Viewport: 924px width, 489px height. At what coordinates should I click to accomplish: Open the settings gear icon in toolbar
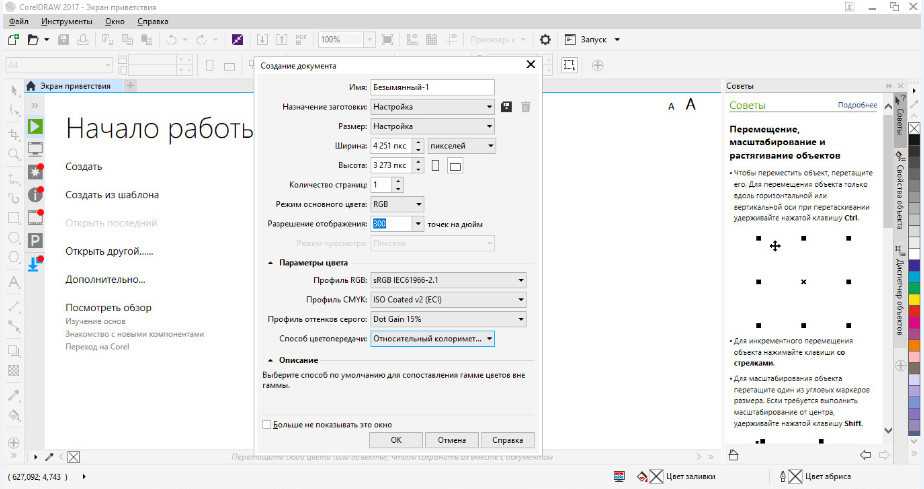pos(545,40)
